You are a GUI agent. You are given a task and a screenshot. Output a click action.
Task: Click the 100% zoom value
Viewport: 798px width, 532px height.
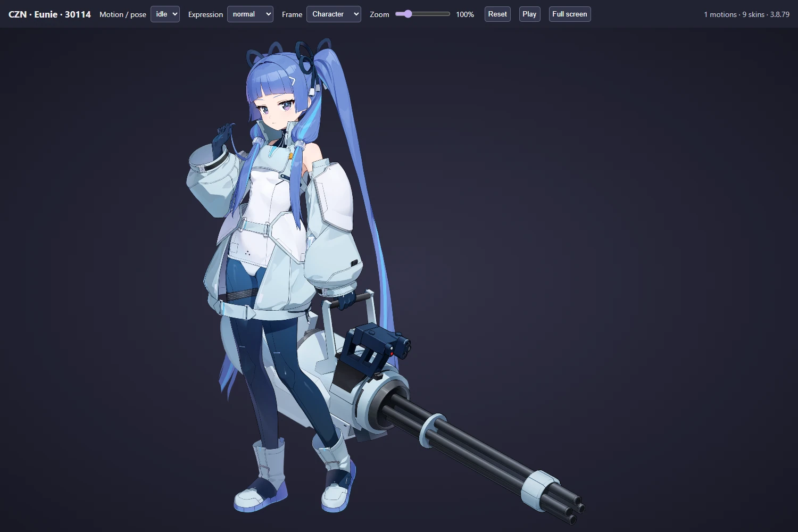pyautogui.click(x=465, y=14)
